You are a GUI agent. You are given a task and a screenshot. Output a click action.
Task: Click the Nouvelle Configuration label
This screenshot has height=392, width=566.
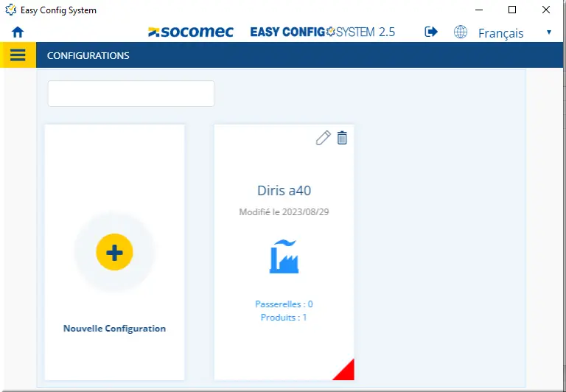pyautogui.click(x=114, y=329)
